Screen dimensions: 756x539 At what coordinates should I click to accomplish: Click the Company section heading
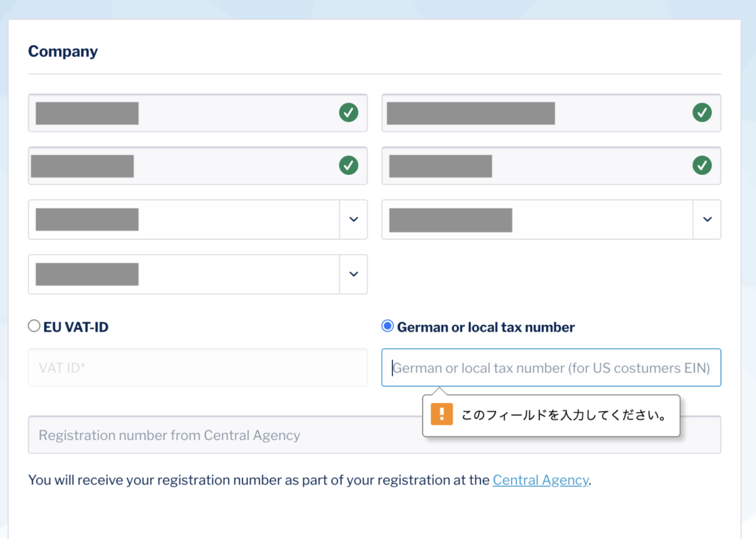tap(63, 52)
